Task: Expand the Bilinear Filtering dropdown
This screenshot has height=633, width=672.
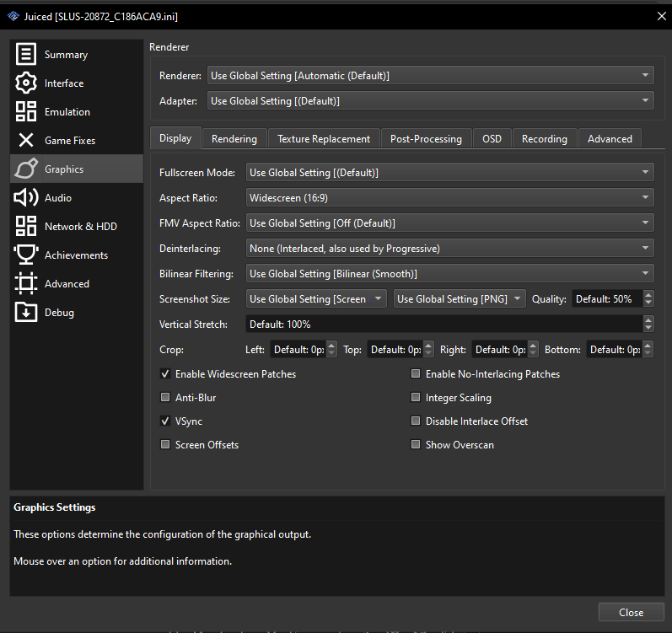Action: pyautogui.click(x=449, y=273)
